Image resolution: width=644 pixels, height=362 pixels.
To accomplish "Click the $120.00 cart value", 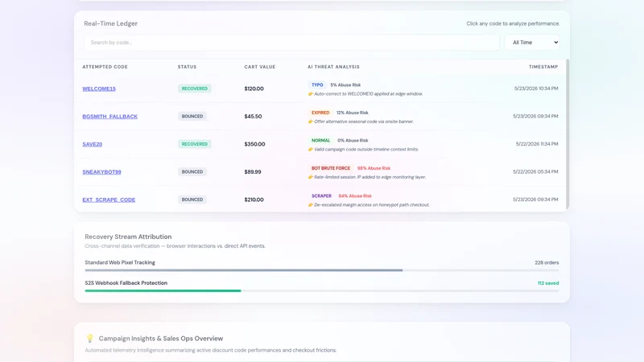I will click(x=254, y=88).
